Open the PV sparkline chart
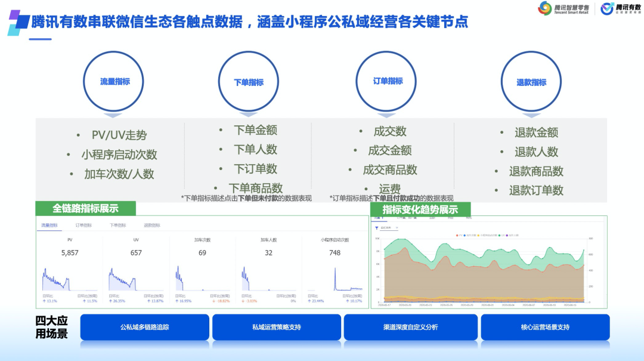644x361 pixels. (70, 279)
